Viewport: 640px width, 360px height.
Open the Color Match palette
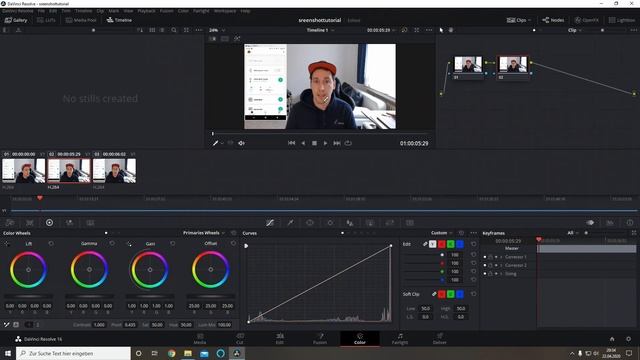pyautogui.click(x=30, y=223)
